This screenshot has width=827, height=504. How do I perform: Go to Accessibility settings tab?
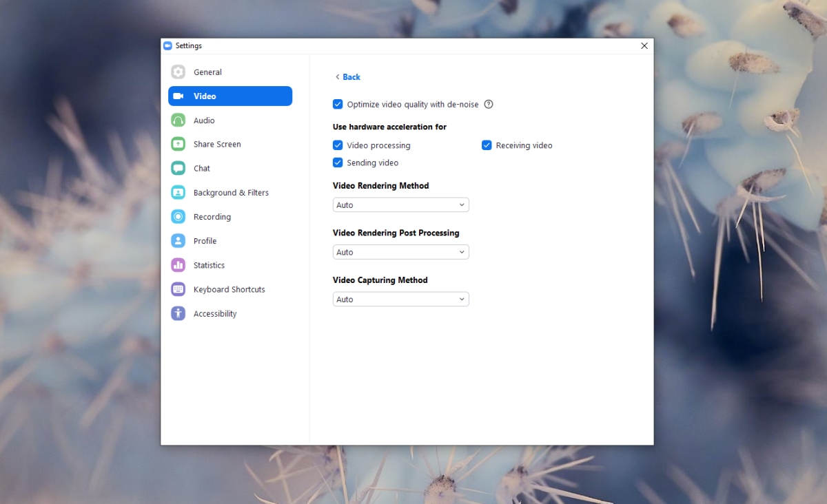[230, 313]
